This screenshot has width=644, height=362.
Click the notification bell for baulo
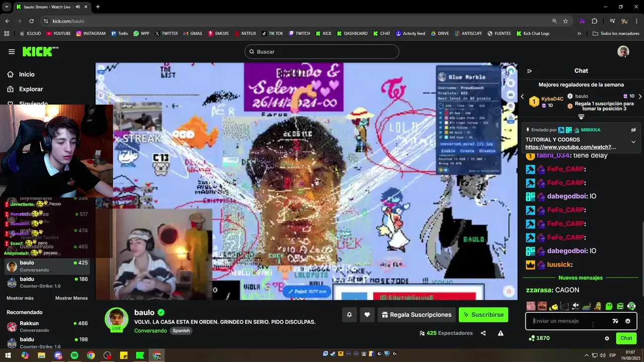point(349,315)
